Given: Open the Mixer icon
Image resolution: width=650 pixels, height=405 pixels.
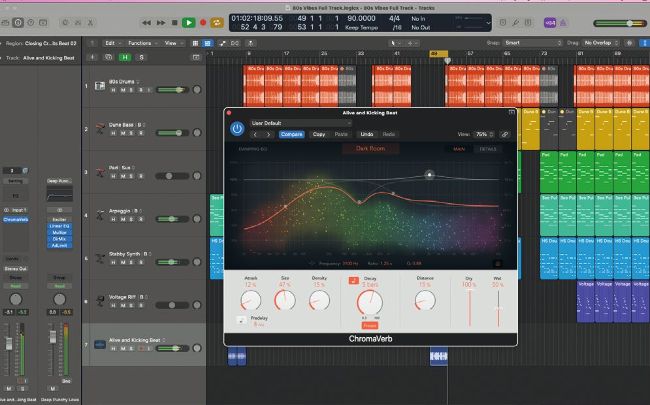Looking at the screenshot, I should click(78, 23).
